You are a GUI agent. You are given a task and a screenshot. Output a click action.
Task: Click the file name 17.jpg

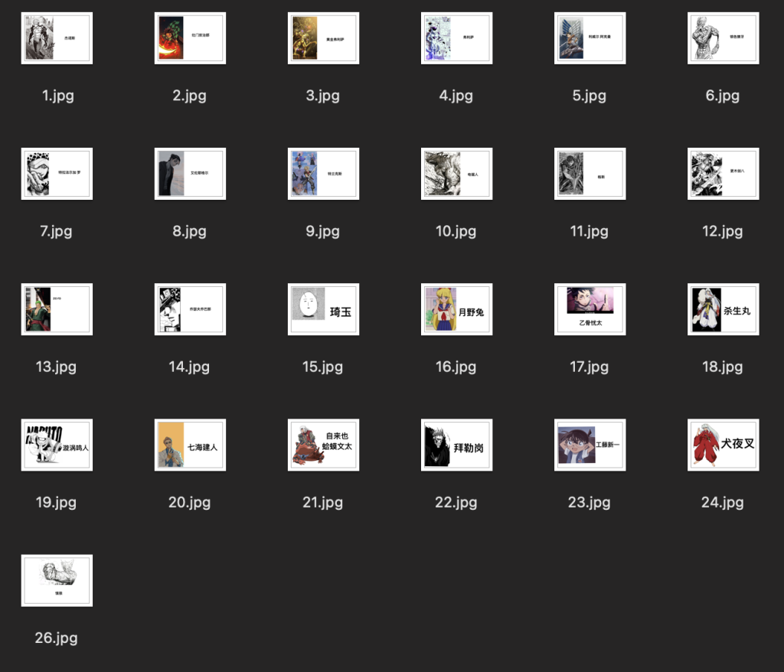(x=590, y=367)
